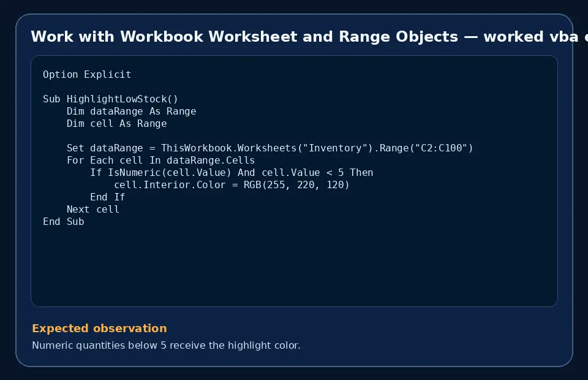Select the 'Dim cell As Range' line

(x=116, y=124)
